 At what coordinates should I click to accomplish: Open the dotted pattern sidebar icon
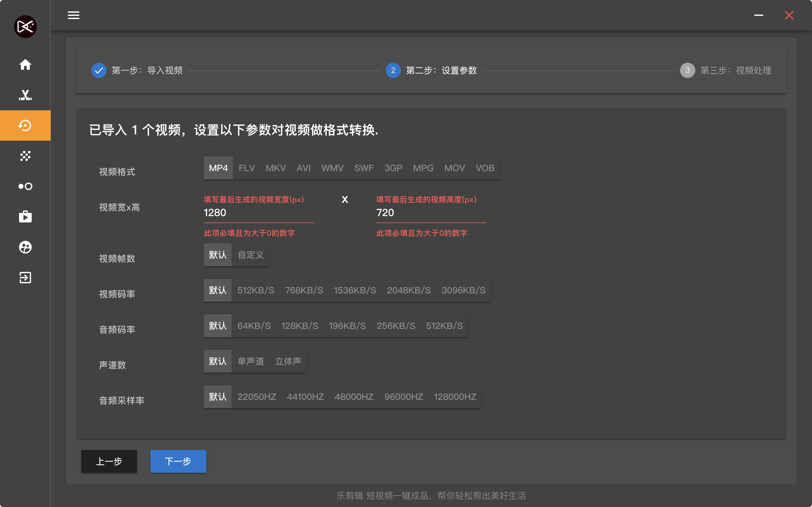(25, 156)
